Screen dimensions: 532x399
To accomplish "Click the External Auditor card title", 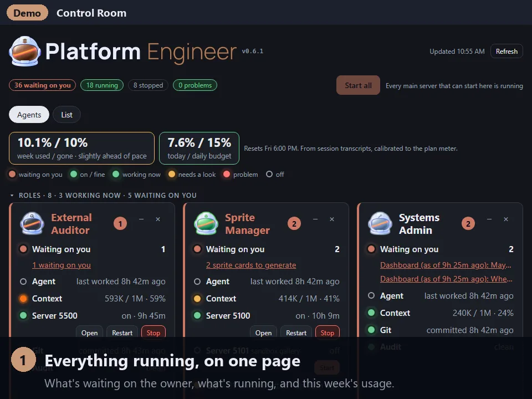I will [x=71, y=223].
